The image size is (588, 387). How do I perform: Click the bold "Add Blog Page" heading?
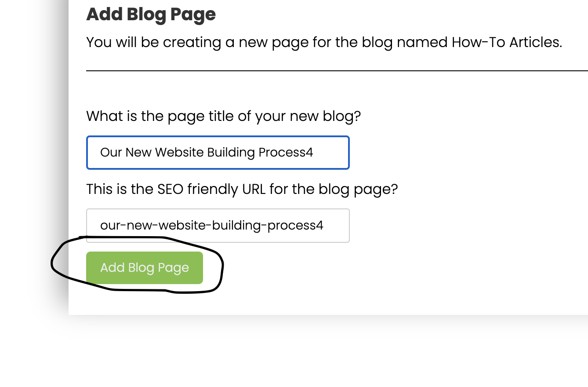pyautogui.click(x=151, y=15)
